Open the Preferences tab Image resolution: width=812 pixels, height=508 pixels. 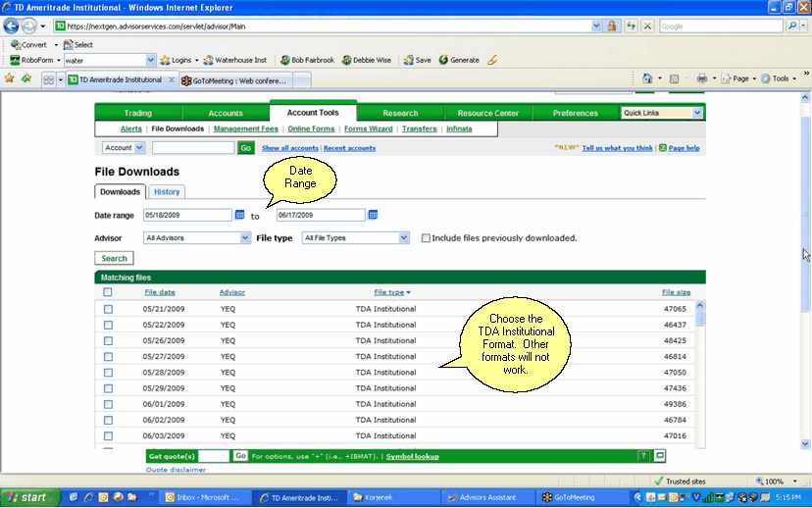[576, 113]
